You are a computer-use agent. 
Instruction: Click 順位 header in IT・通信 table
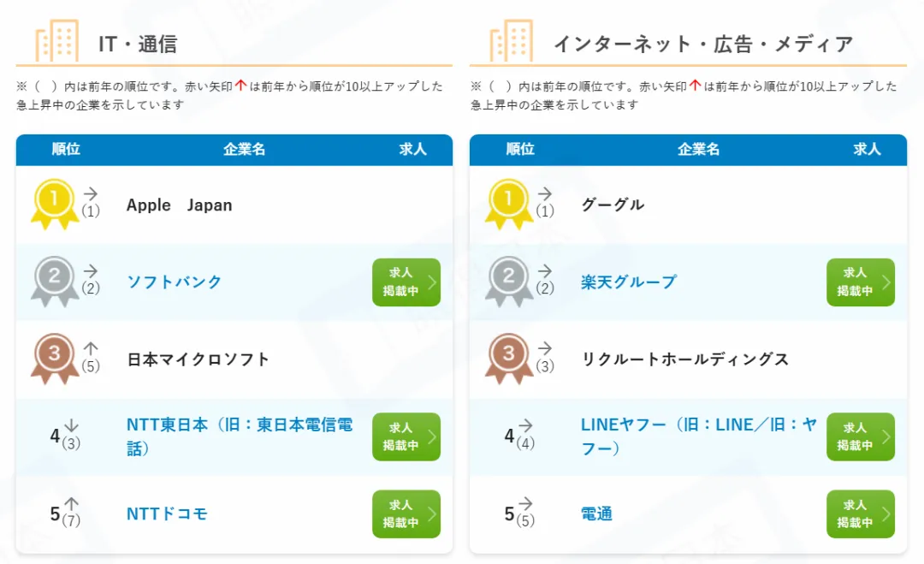click(65, 149)
